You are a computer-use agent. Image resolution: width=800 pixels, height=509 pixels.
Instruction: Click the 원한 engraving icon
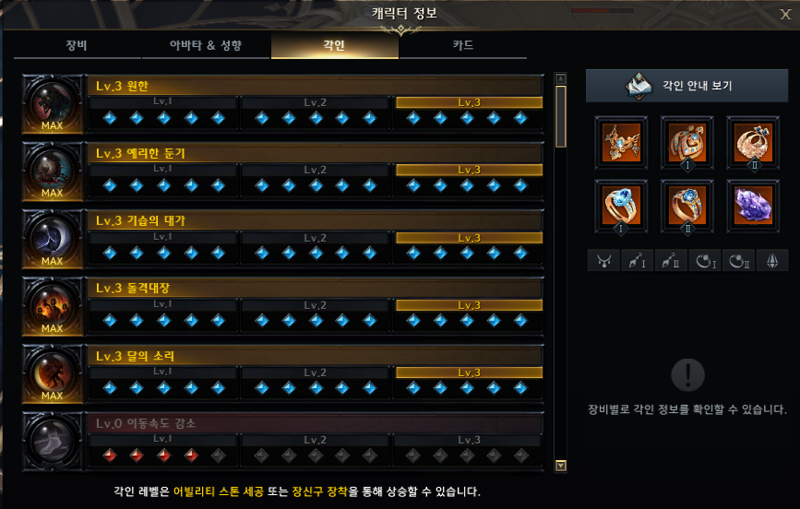tap(53, 104)
